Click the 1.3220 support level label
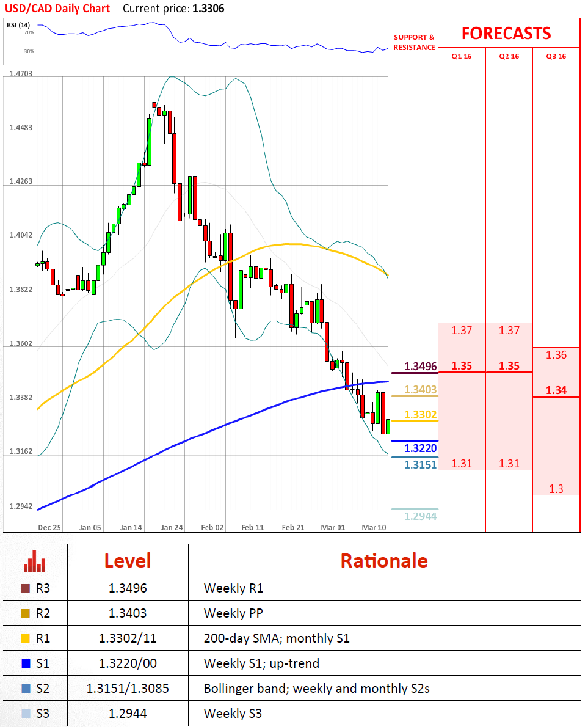 420,448
